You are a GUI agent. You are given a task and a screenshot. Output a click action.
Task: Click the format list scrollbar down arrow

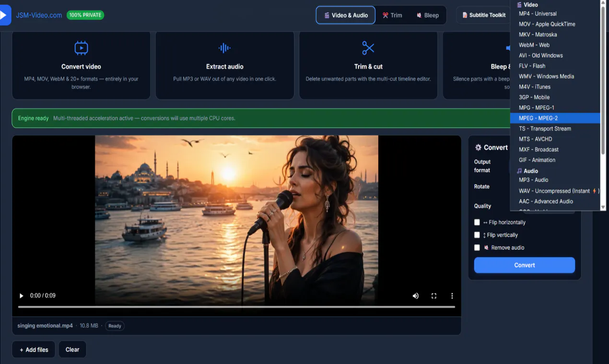pos(603,207)
